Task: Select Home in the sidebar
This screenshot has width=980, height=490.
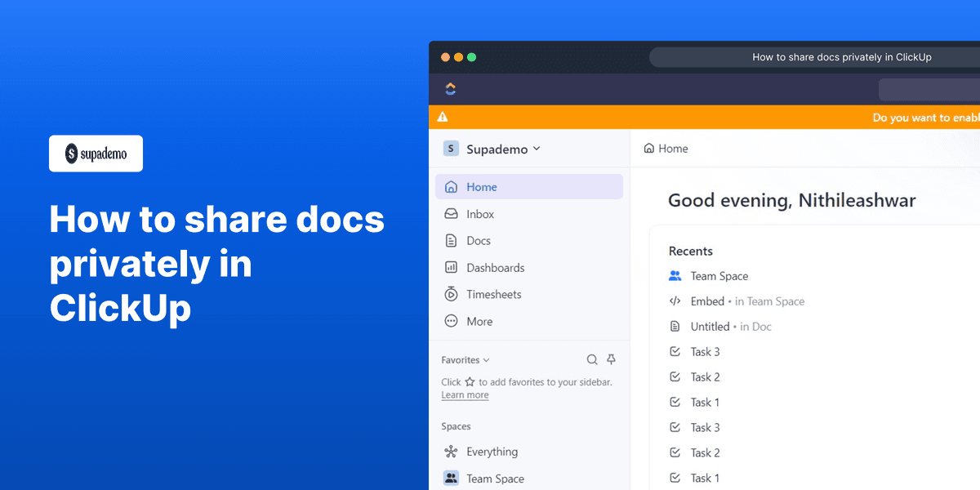Action: pyautogui.click(x=480, y=186)
